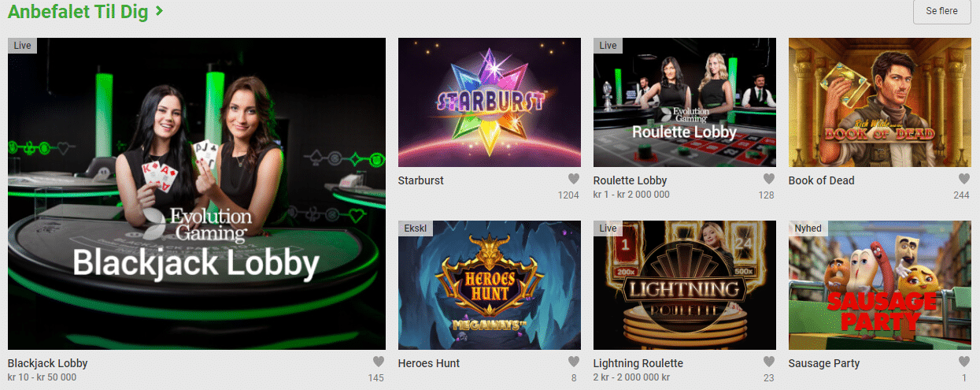This screenshot has height=390, width=980.
Task: Toggle heart favorite for Starburst
Action: (573, 179)
